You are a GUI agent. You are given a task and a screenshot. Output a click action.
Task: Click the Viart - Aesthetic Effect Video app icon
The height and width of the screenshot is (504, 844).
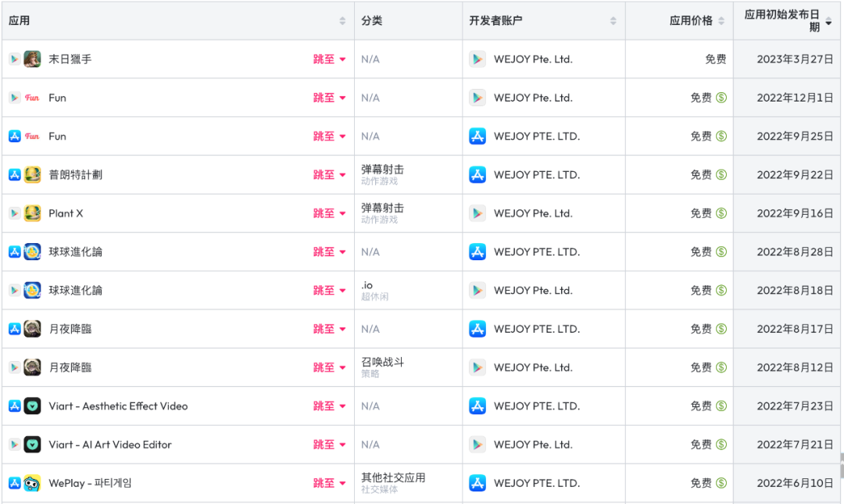(x=32, y=406)
